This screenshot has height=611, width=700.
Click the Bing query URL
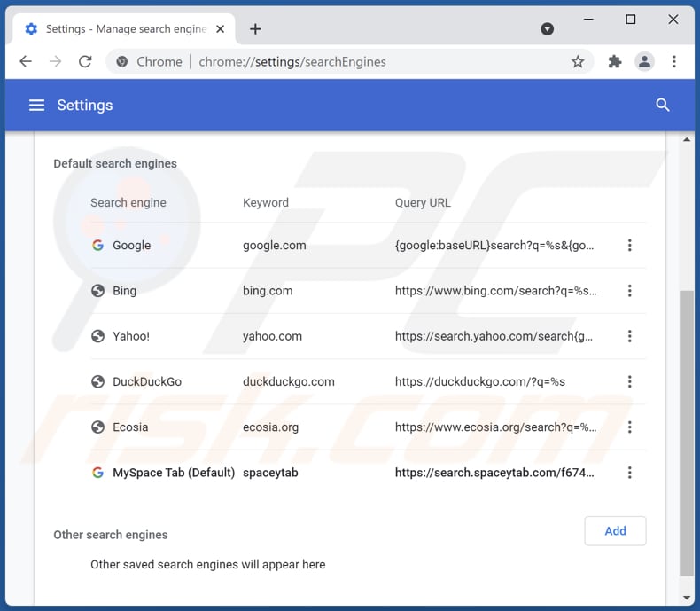[496, 291]
